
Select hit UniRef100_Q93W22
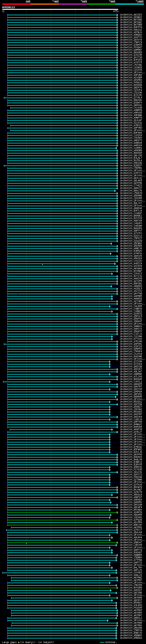pyautogui.click(x=131, y=17)
